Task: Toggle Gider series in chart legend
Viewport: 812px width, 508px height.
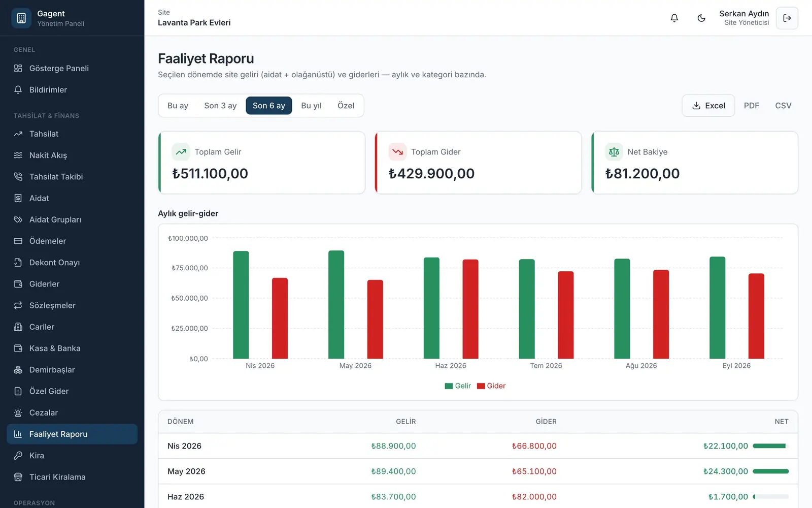Action: [491, 386]
